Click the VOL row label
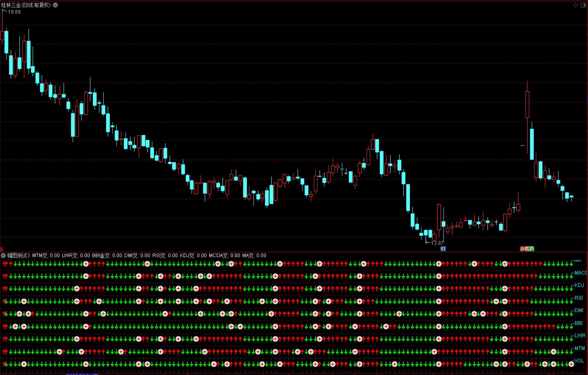Image resolution: width=588 pixels, height=375 pixels. click(579, 361)
